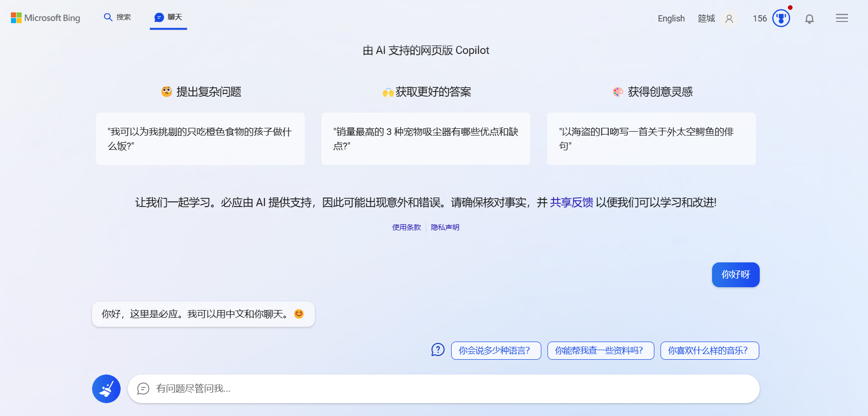Click the 筵城 account name
Screen dimensions: 868x416
pyautogui.click(x=706, y=19)
